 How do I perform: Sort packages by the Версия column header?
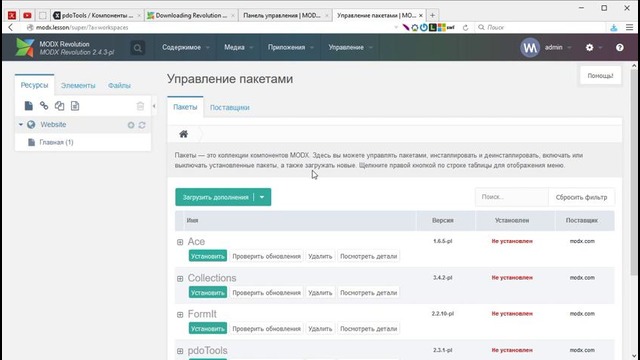click(x=443, y=220)
